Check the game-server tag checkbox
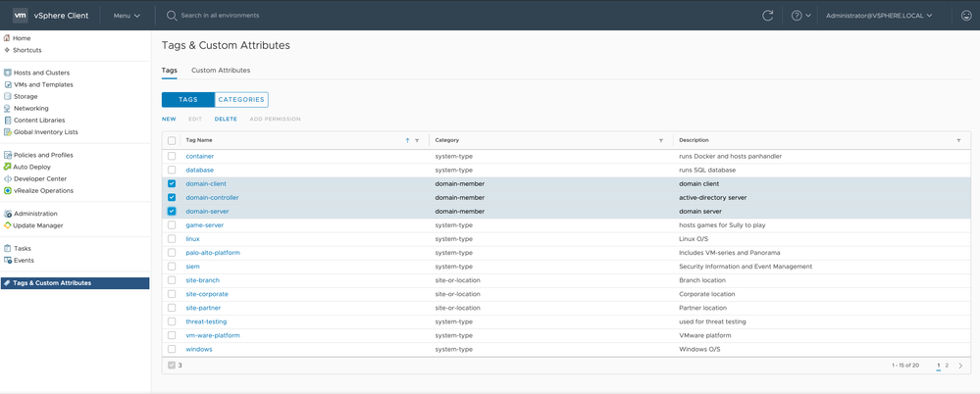The width and height of the screenshot is (980, 394). [172, 225]
